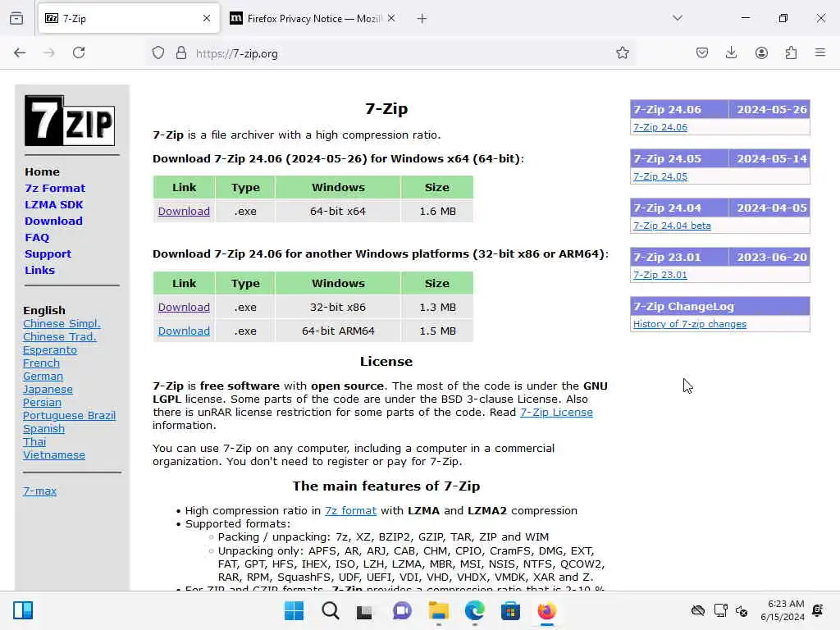This screenshot has width=840, height=630.
Task: Open the extensions puzzle icon
Action: click(x=791, y=52)
